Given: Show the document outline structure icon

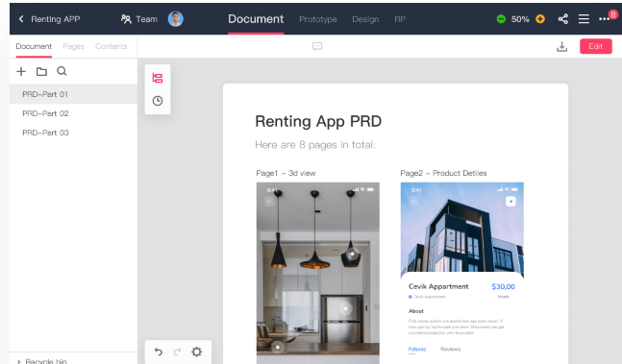Looking at the screenshot, I should pos(158,78).
